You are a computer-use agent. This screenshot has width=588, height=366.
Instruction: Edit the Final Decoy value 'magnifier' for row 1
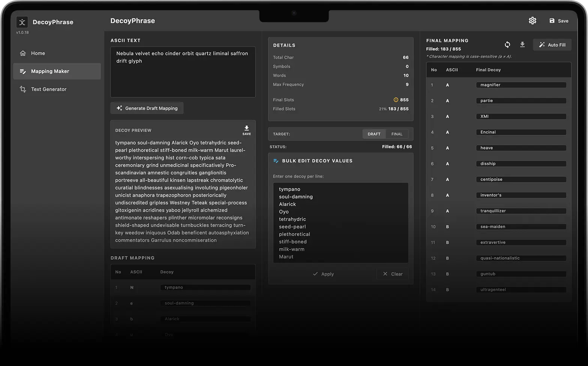pyautogui.click(x=521, y=85)
